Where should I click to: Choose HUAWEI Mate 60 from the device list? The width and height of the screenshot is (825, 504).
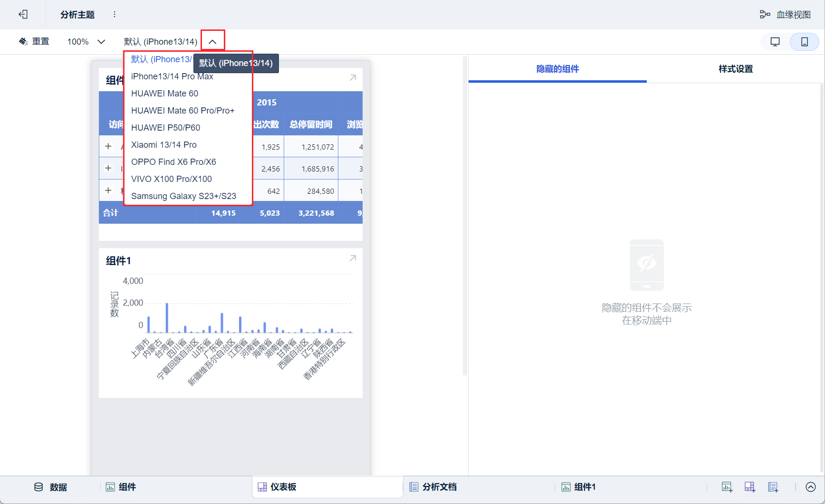click(x=188, y=94)
